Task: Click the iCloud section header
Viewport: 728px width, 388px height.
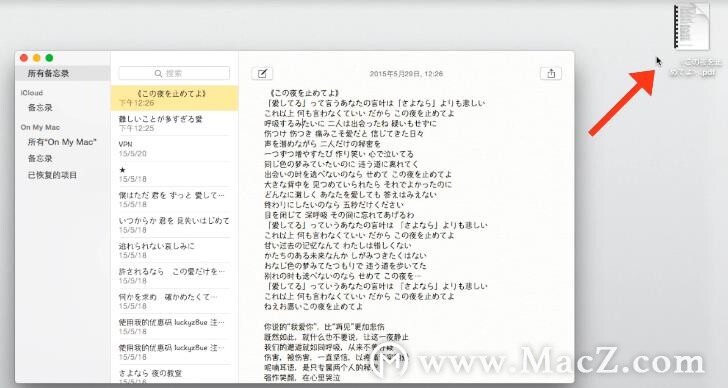Action: [32, 93]
